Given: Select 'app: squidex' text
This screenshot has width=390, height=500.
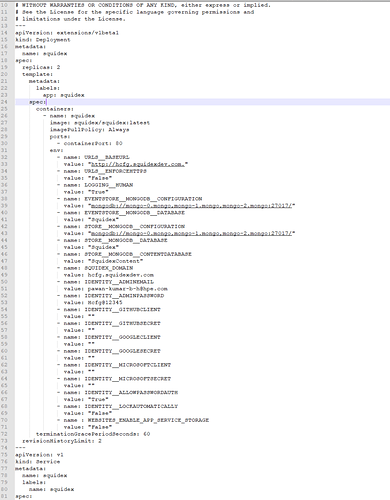Looking at the screenshot, I should pyautogui.click(x=64, y=95).
